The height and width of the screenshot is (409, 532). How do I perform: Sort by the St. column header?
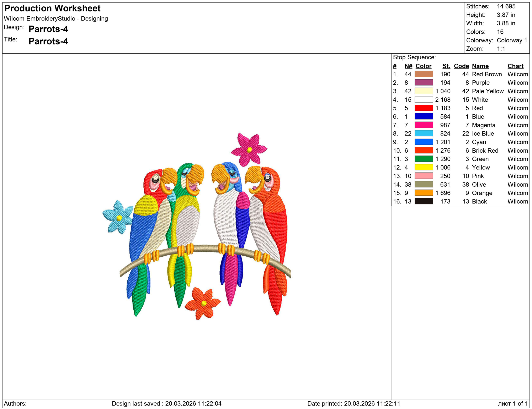pyautogui.click(x=447, y=66)
